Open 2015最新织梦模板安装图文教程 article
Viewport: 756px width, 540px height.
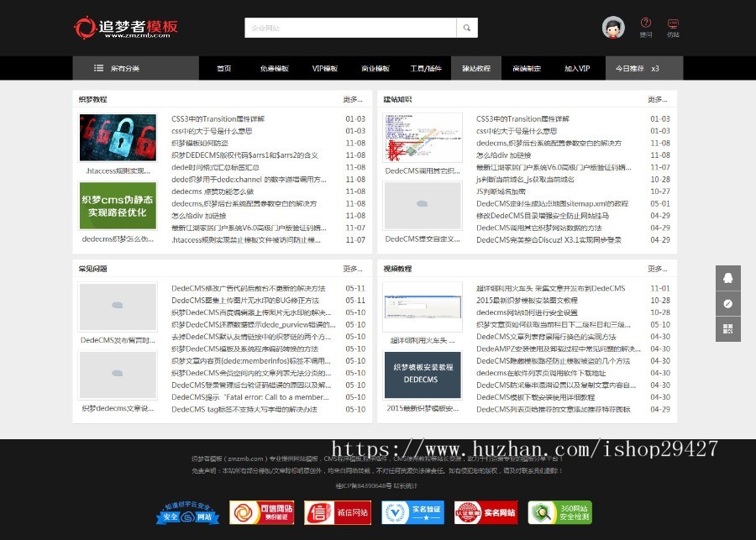(527, 301)
